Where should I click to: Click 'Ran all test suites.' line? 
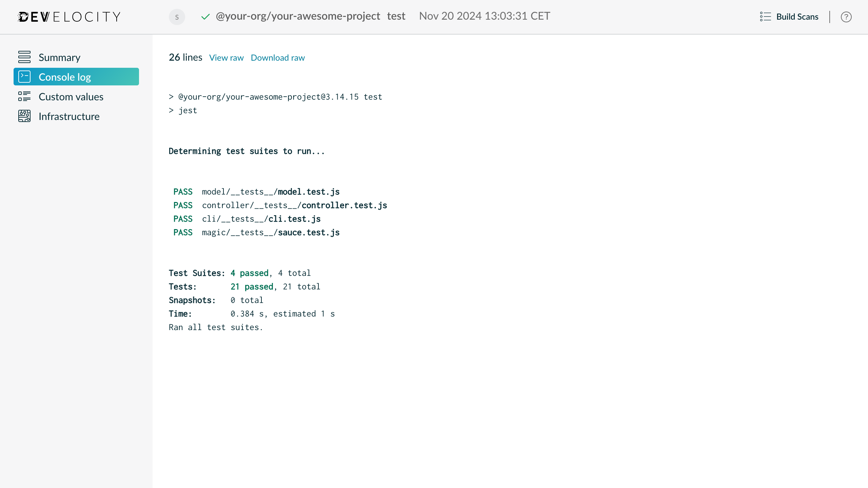pyautogui.click(x=216, y=327)
